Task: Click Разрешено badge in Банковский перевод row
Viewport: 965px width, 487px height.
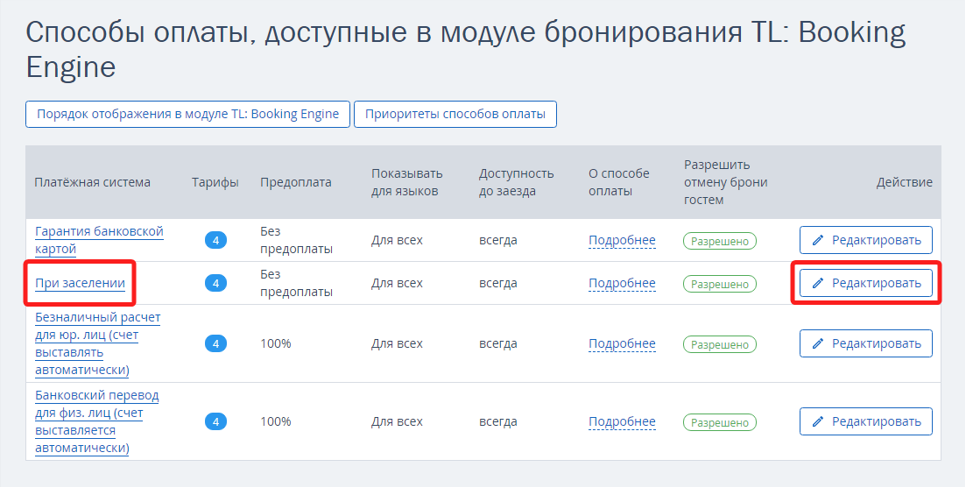Action: pos(720,422)
